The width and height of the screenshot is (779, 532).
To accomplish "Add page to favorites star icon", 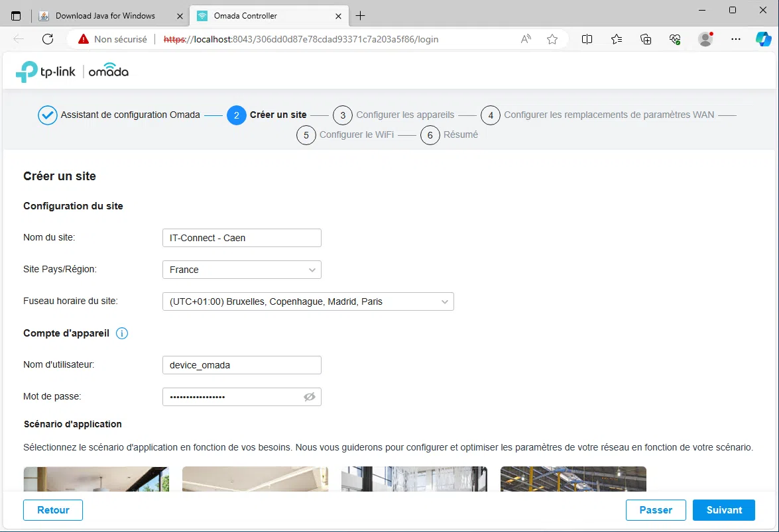I will (x=552, y=39).
